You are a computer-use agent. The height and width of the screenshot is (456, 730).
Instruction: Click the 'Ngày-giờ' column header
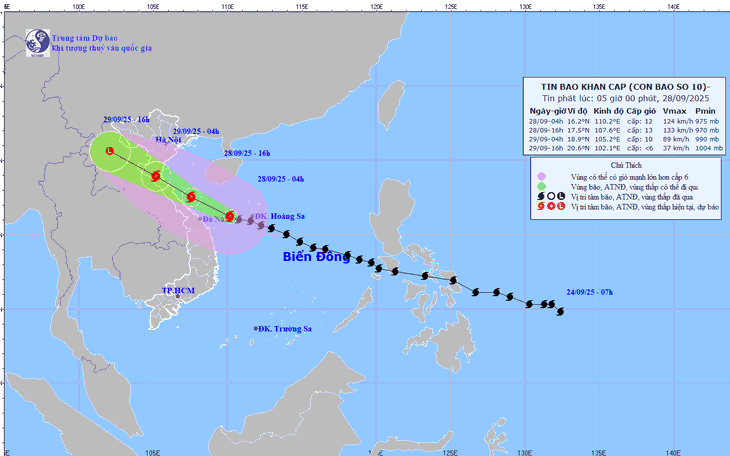(548, 111)
